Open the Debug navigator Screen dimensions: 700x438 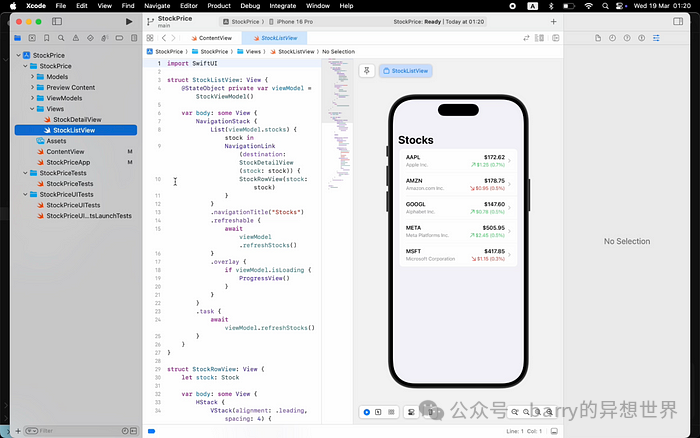click(104, 38)
